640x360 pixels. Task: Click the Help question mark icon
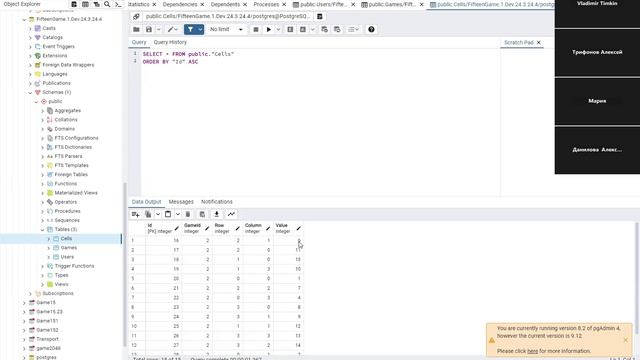click(x=371, y=29)
